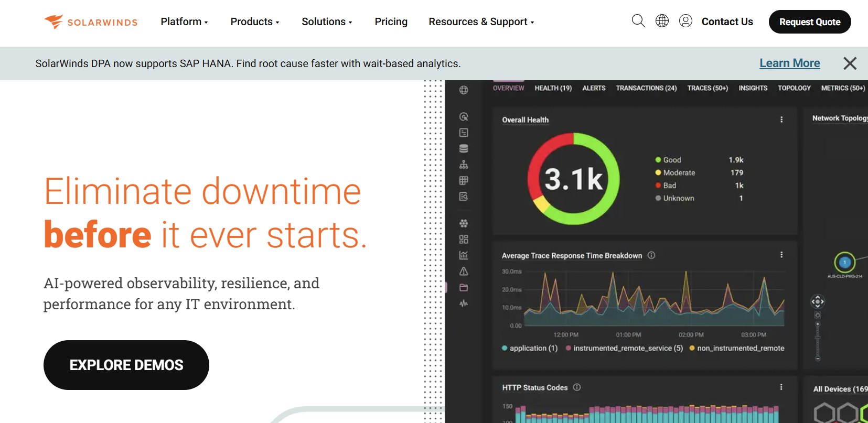Switch to the TRACES (50+) tab
Screen dimensions: 868x423
coord(708,88)
